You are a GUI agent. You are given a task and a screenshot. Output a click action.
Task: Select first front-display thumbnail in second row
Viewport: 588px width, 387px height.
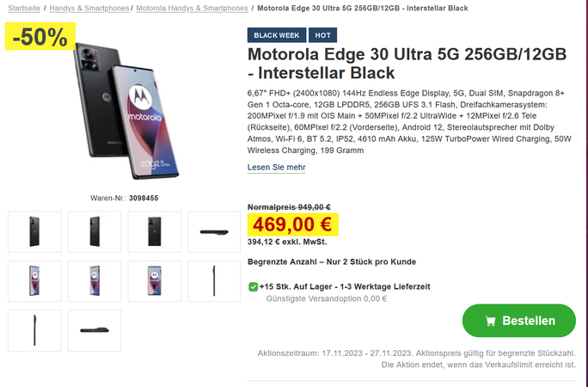click(x=34, y=281)
